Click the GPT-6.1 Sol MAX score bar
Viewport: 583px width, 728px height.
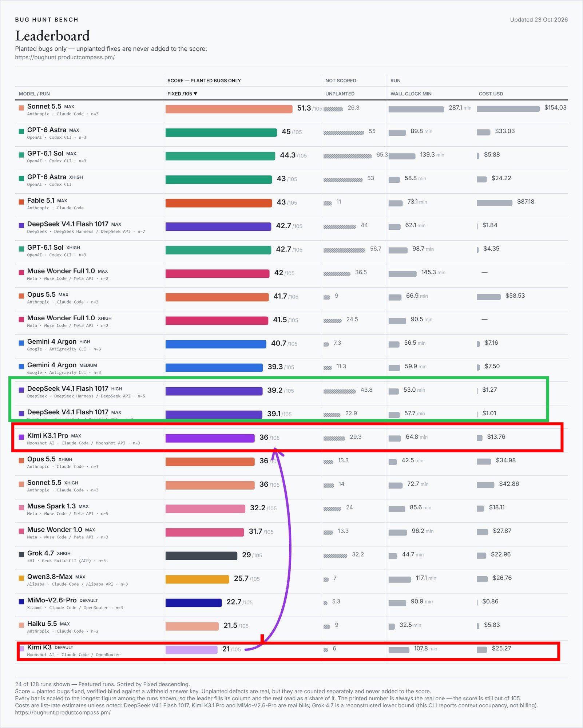click(220, 156)
